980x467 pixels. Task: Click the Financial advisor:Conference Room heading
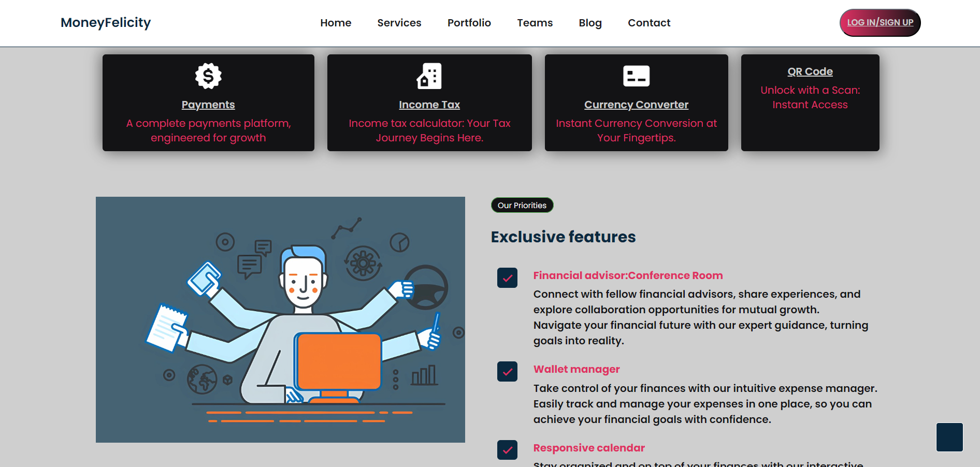(x=628, y=275)
